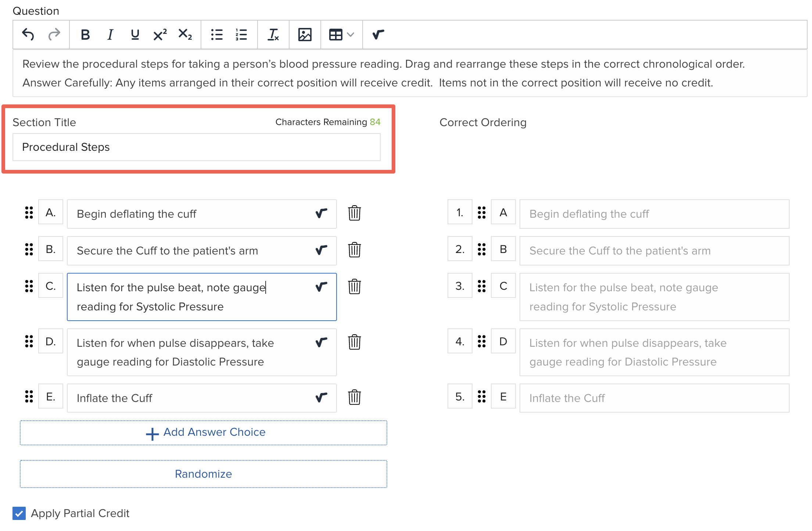Click the Undo arrow in the toolbar
The image size is (812, 531).
click(x=28, y=35)
